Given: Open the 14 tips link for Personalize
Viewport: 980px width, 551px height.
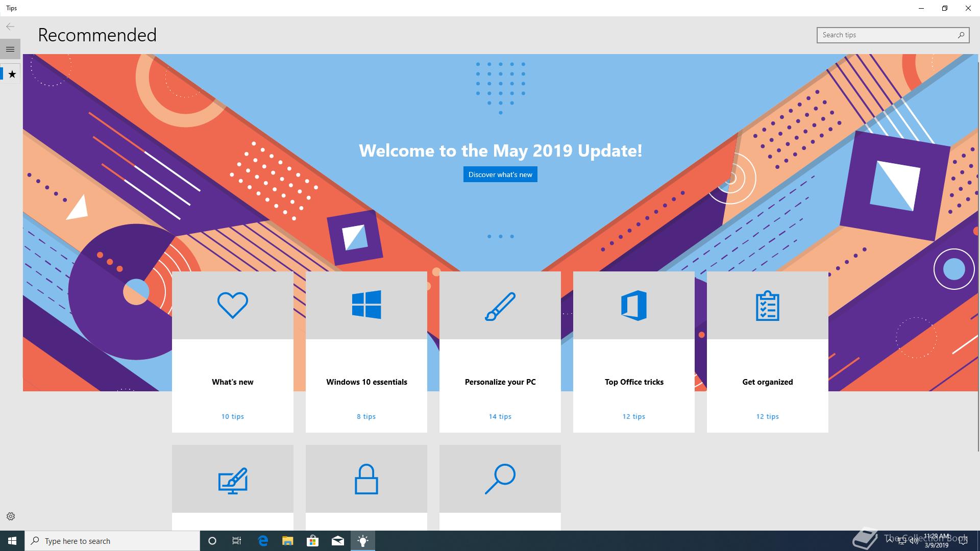Looking at the screenshot, I should coord(500,416).
